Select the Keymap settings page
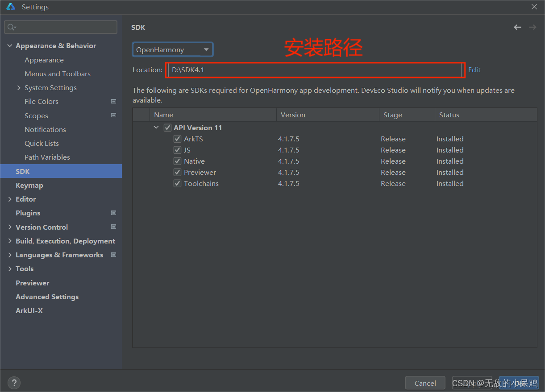545x392 pixels. pos(29,185)
